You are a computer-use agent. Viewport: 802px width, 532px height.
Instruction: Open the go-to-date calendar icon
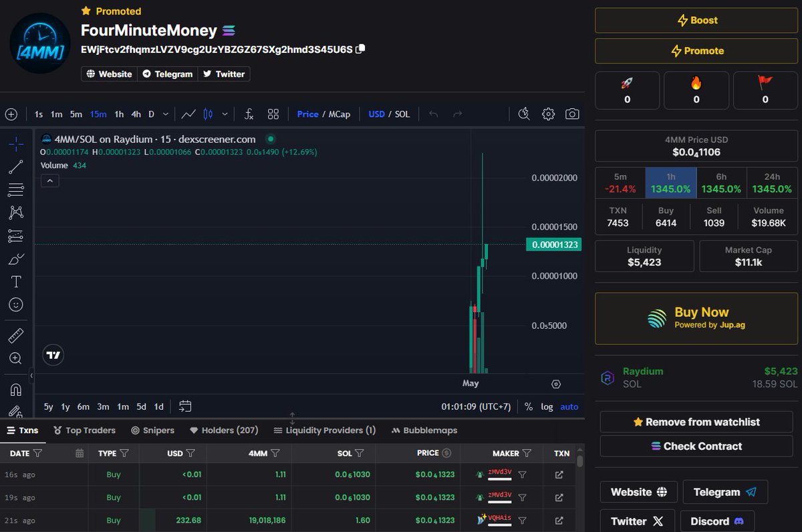pyautogui.click(x=186, y=406)
